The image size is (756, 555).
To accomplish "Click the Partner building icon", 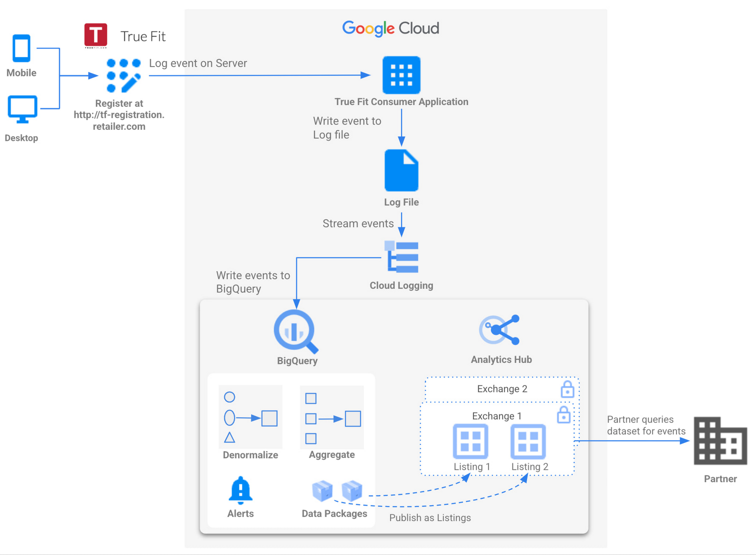I will coord(721,441).
